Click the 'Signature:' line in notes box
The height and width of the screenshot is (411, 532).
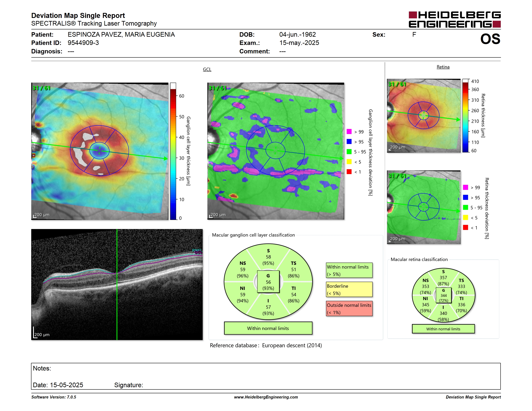(129, 385)
